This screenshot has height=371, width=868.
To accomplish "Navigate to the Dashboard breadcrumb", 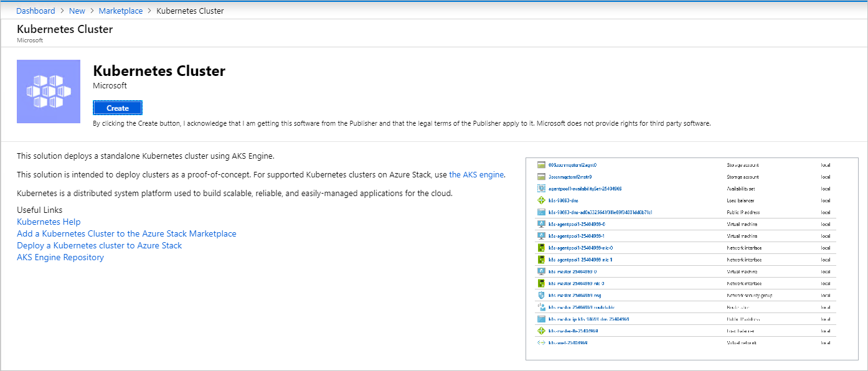I will 35,11.
